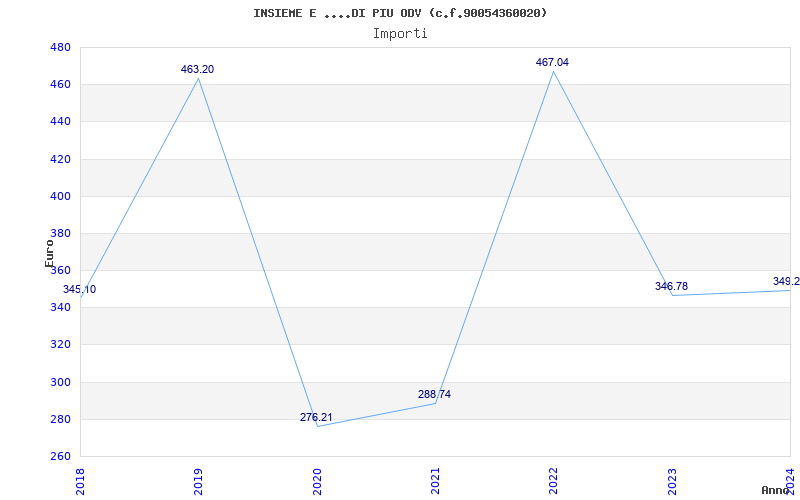800x500 pixels.
Task: Click the 460 y-axis value
Action: 60,85
